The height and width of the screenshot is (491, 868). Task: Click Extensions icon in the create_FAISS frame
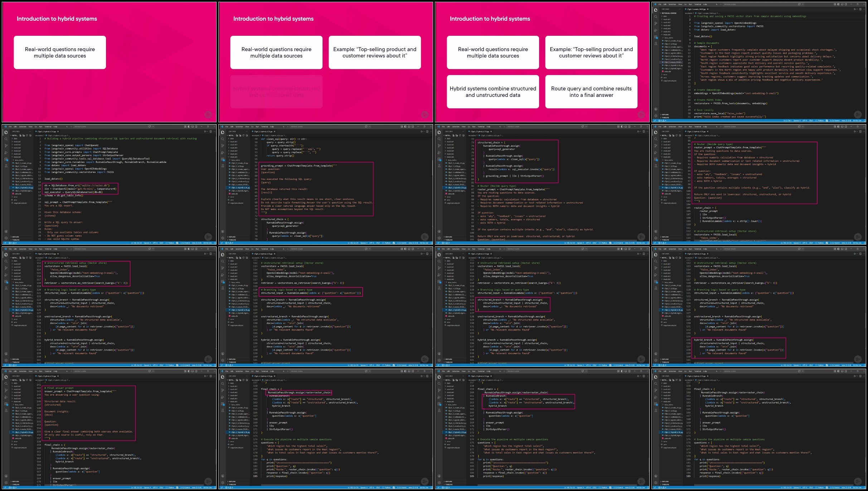click(656, 37)
